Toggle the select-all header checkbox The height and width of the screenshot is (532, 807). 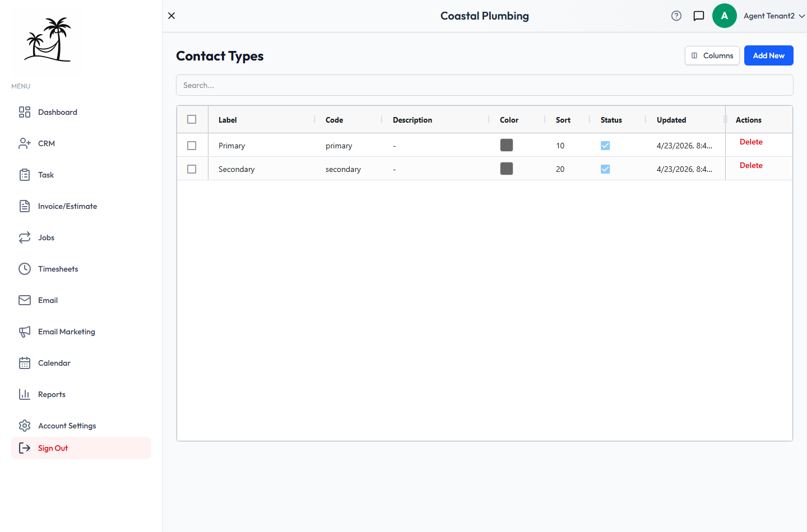(192, 119)
